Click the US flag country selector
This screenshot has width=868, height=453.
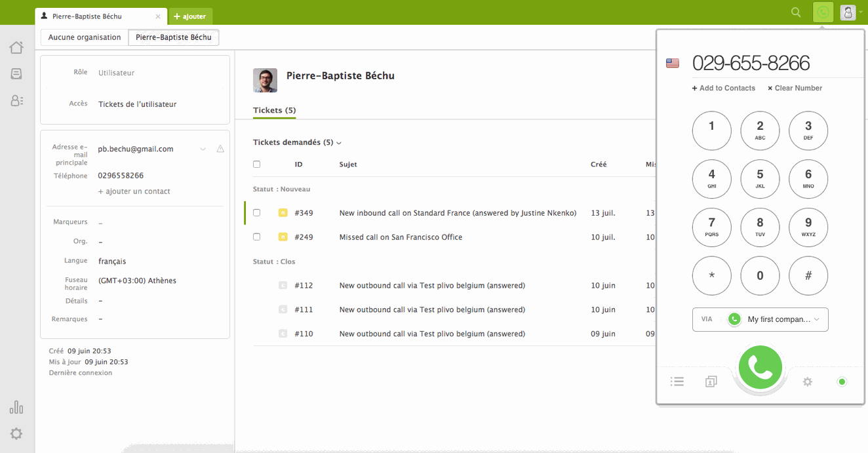coord(672,64)
